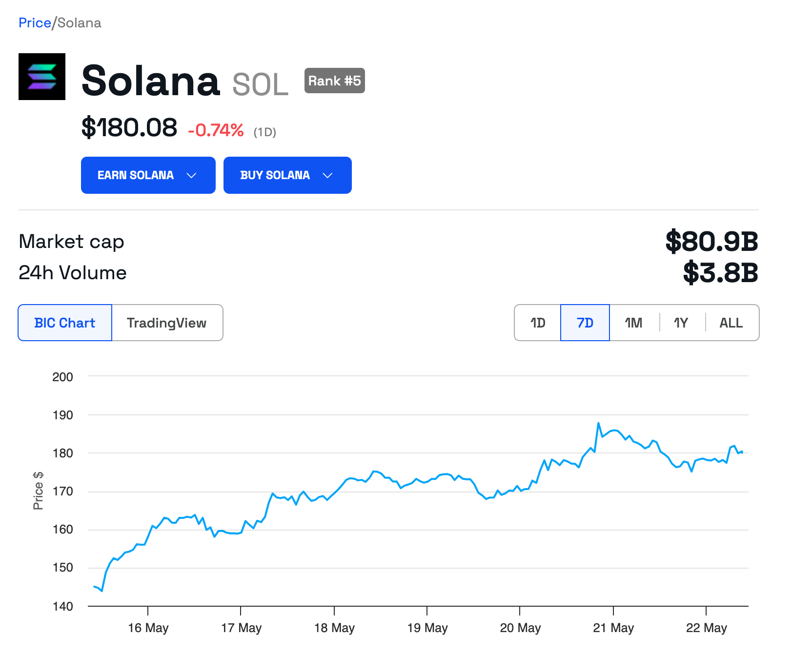Click the Rank #5 badge
This screenshot has height=656, width=812.
[x=334, y=81]
